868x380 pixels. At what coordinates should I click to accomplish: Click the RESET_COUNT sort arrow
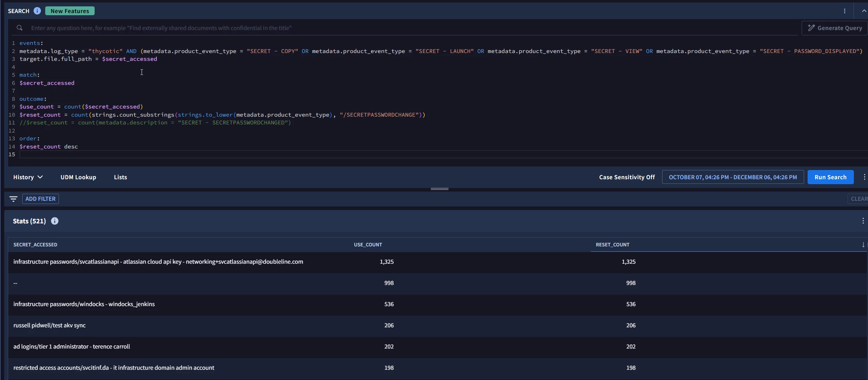pyautogui.click(x=863, y=245)
